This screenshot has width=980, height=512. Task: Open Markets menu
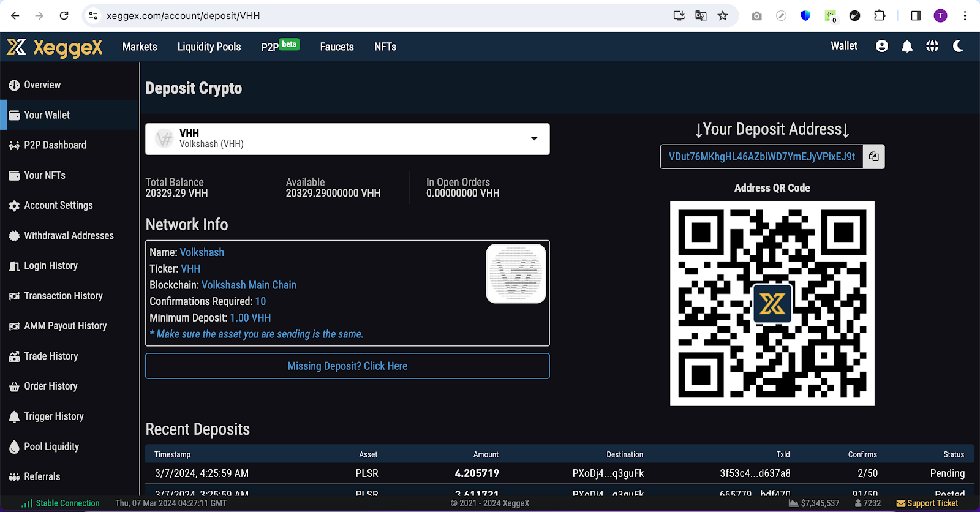tap(140, 47)
